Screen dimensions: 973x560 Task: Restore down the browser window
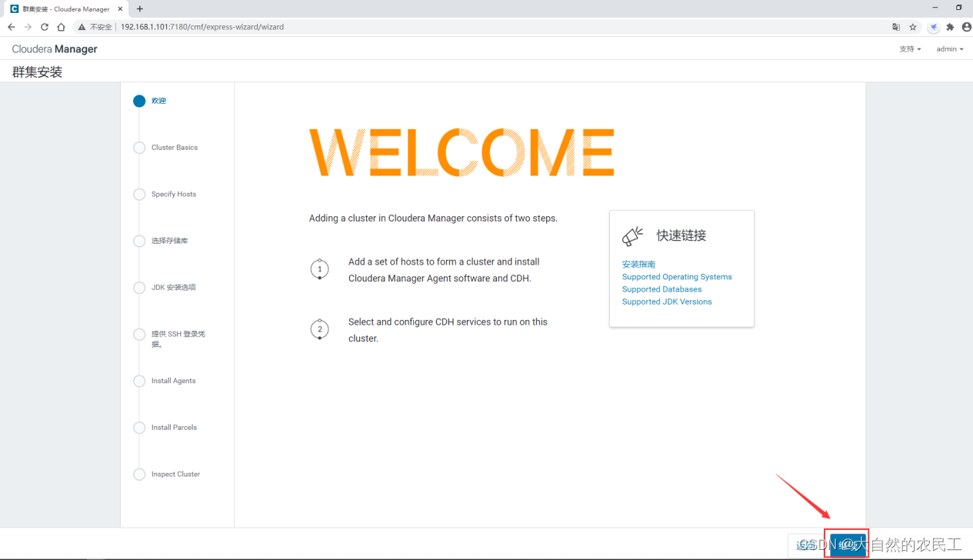coord(958,7)
